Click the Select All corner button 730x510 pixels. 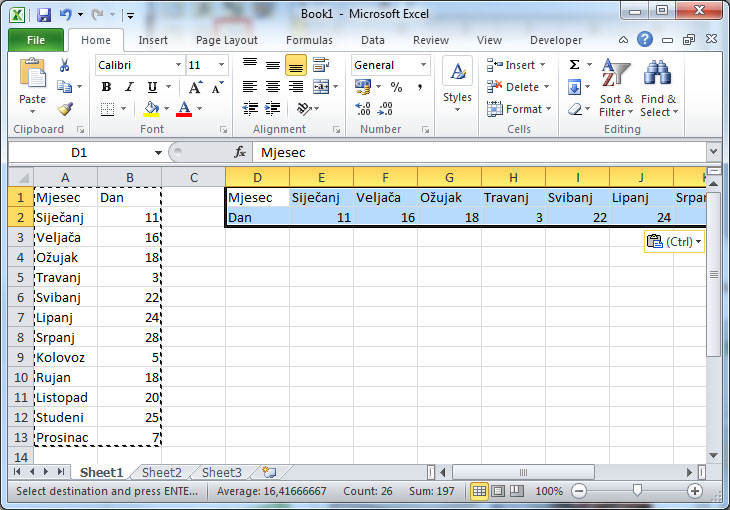21,177
